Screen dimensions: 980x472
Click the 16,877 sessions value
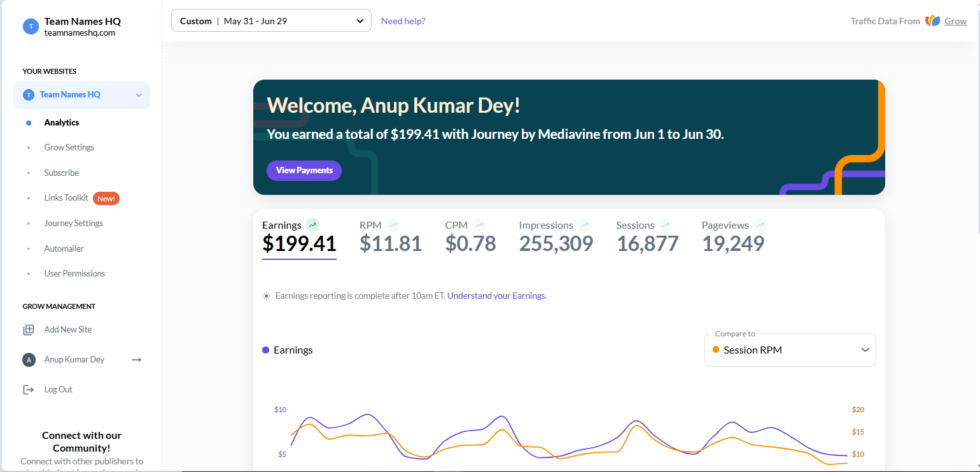(647, 243)
